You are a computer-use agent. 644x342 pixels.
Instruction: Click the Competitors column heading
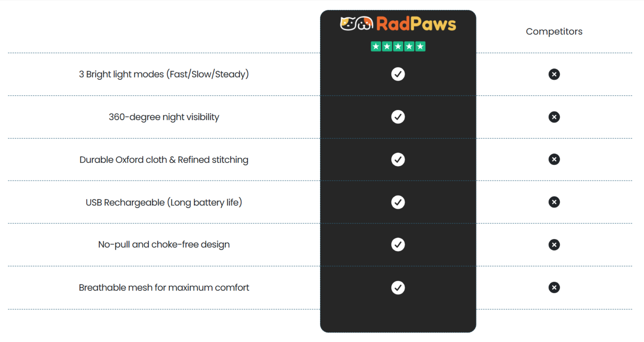click(x=554, y=31)
